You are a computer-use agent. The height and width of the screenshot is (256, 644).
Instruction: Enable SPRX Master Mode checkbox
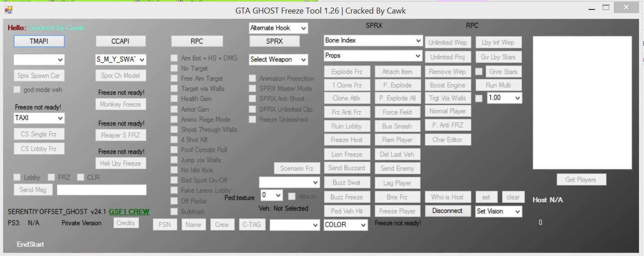(x=252, y=89)
